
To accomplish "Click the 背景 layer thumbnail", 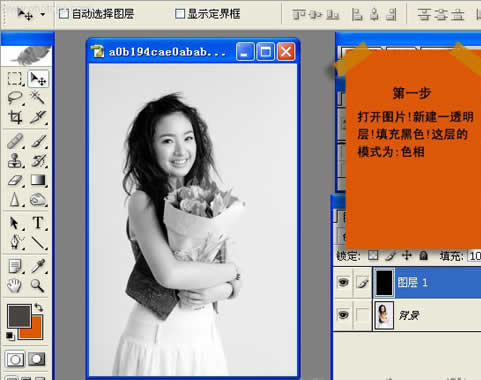I will (x=384, y=315).
